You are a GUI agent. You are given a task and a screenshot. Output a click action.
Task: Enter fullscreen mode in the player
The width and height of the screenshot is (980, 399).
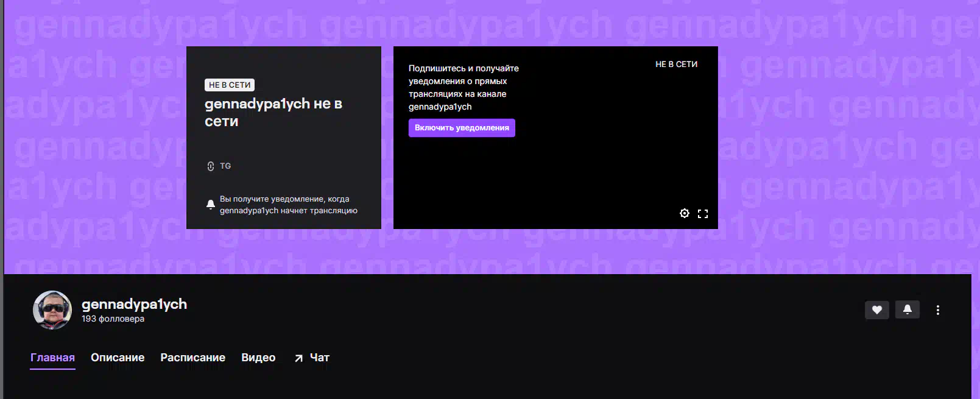pos(703,214)
